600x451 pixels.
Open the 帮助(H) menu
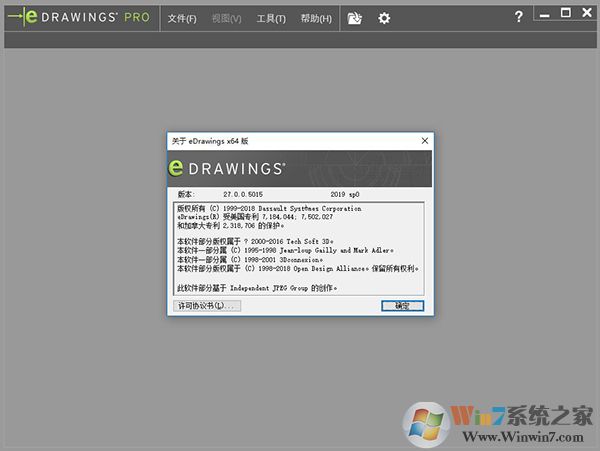tap(316, 18)
